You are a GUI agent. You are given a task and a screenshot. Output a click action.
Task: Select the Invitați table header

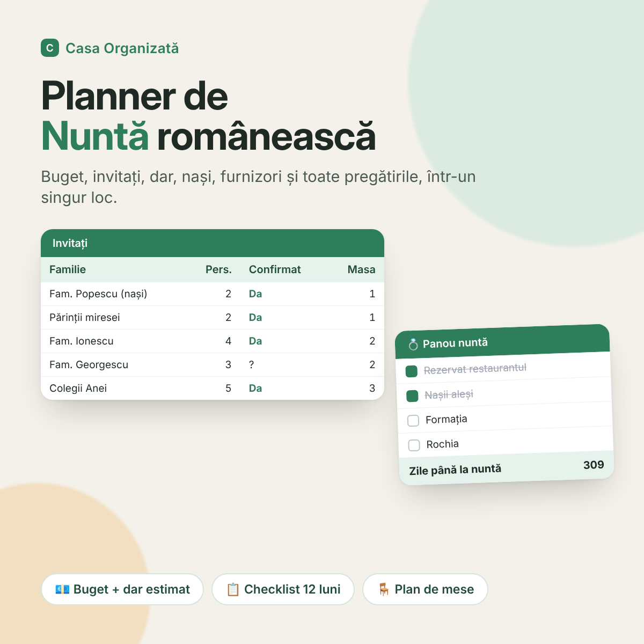coord(213,243)
